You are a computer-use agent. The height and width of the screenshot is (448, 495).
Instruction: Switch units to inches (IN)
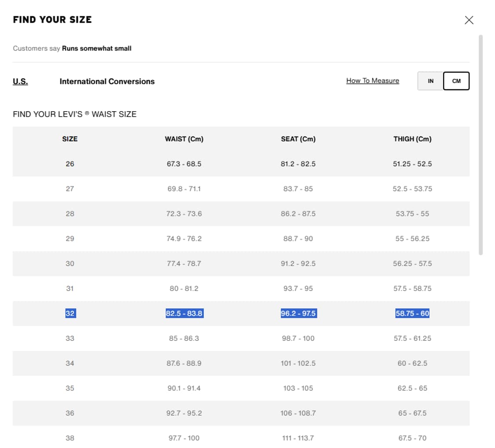pyautogui.click(x=430, y=81)
